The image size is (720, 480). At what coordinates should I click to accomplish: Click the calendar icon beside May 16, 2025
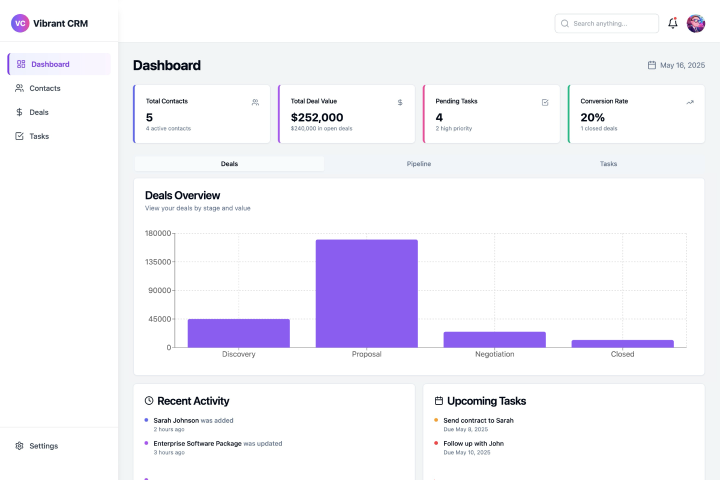point(652,65)
